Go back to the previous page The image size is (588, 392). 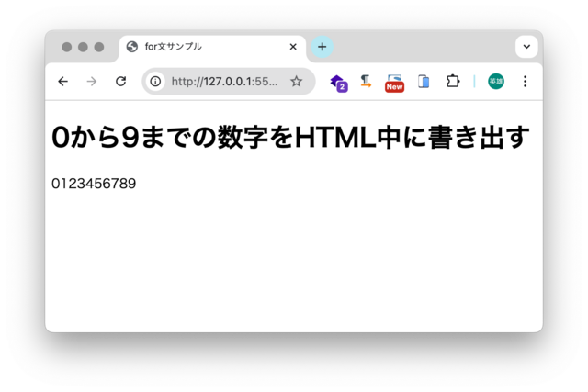[x=63, y=82]
